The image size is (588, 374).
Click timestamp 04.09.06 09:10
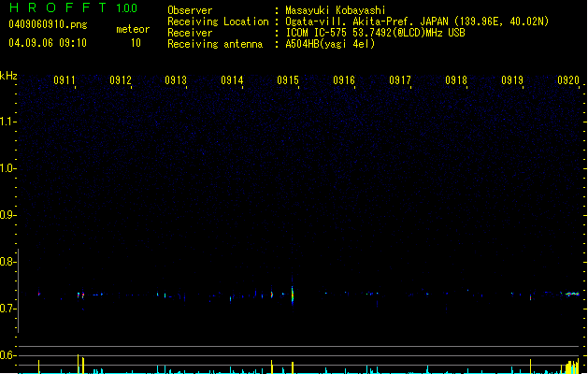pyautogui.click(x=48, y=43)
